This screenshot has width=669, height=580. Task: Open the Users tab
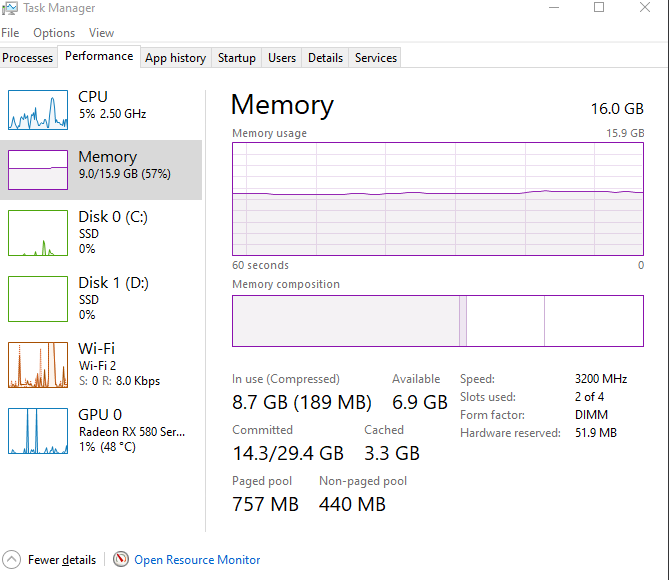click(x=282, y=58)
